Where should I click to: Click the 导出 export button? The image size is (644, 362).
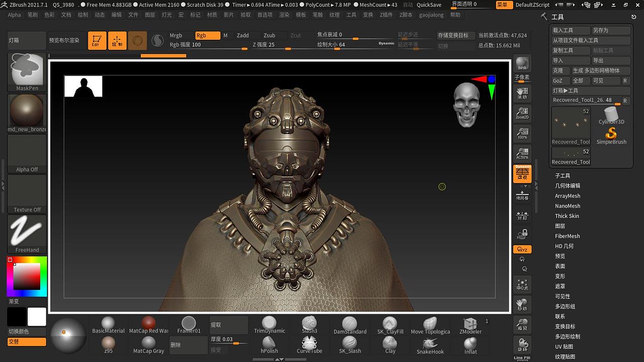(x=611, y=60)
